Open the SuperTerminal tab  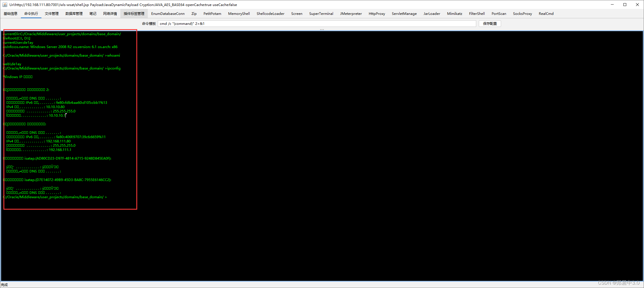[x=321, y=14]
